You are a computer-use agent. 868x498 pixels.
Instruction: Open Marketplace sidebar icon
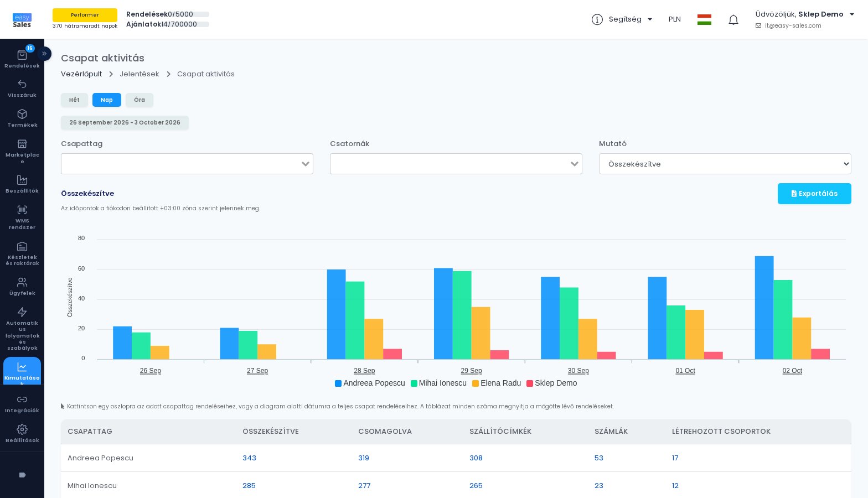click(x=22, y=144)
